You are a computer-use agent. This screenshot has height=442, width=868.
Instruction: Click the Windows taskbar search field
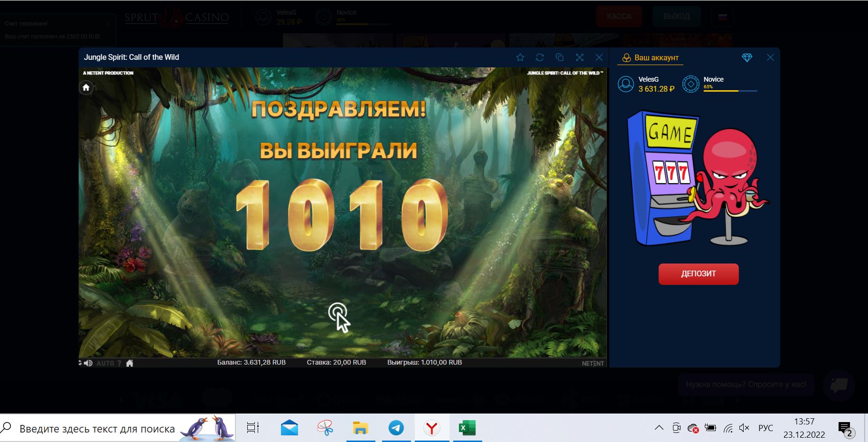pos(97,429)
